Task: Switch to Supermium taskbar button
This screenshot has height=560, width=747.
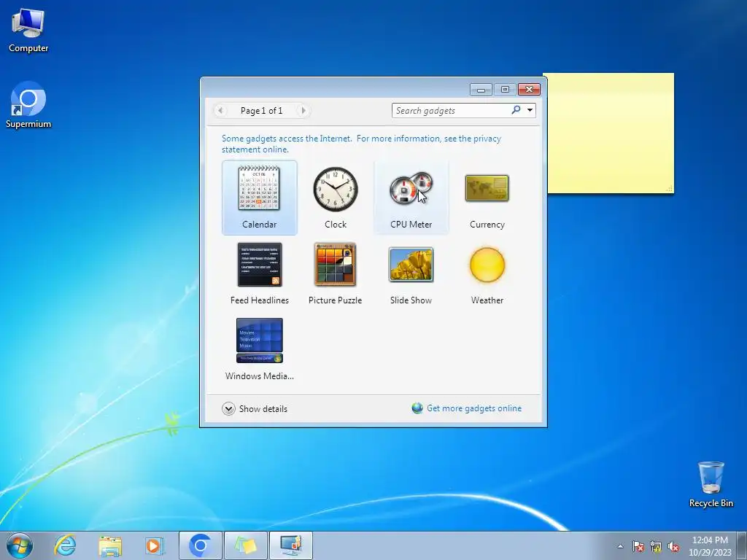Action: (200, 545)
